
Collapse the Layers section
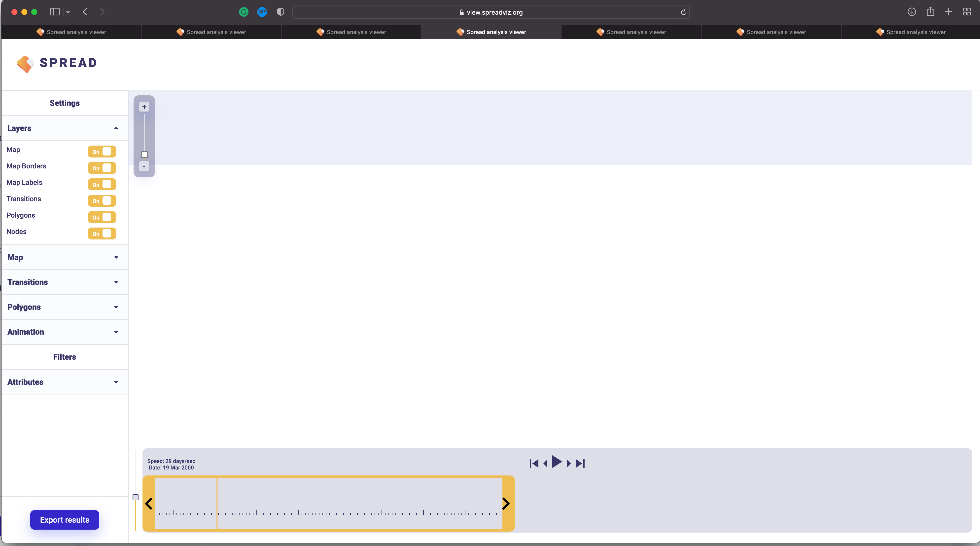(x=116, y=128)
